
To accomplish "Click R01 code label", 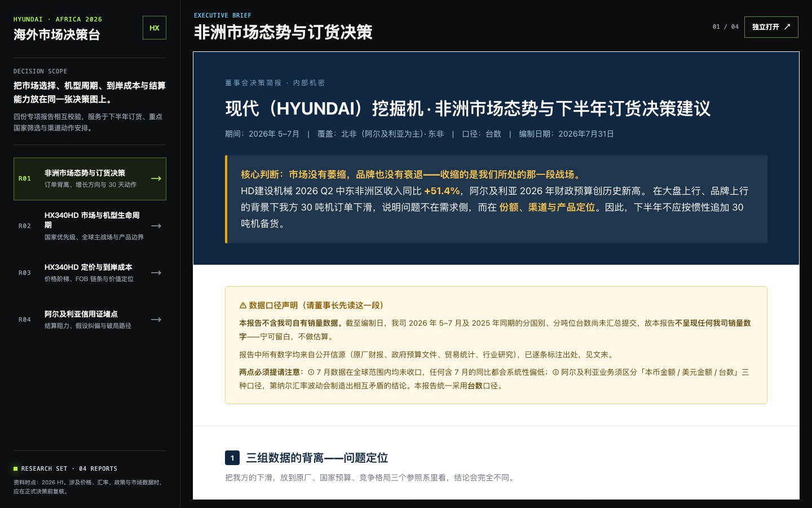I will (x=25, y=178).
